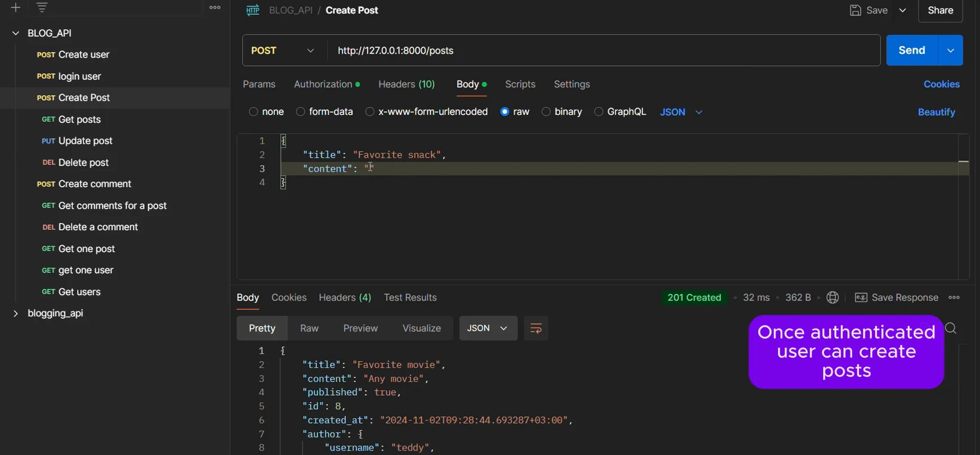
Task: Click the plus icon to add new collection
Action: [16, 7]
